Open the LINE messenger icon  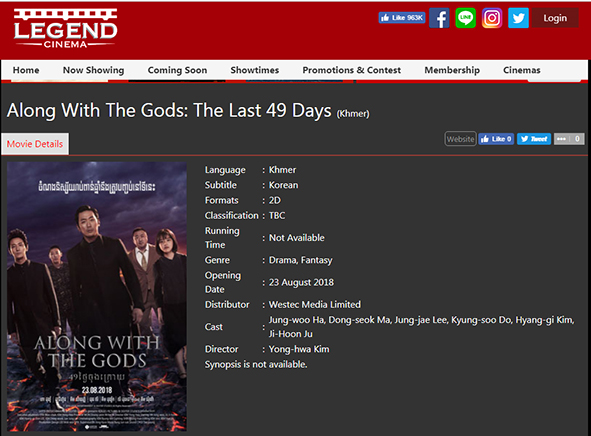[465, 18]
